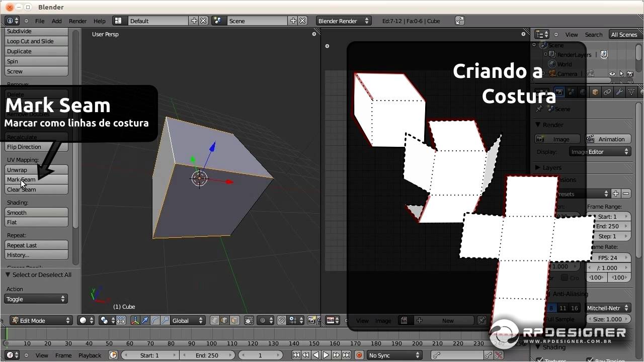644x362 pixels.
Task: Toggle automatic keyframe record button
Action: pos(359,355)
